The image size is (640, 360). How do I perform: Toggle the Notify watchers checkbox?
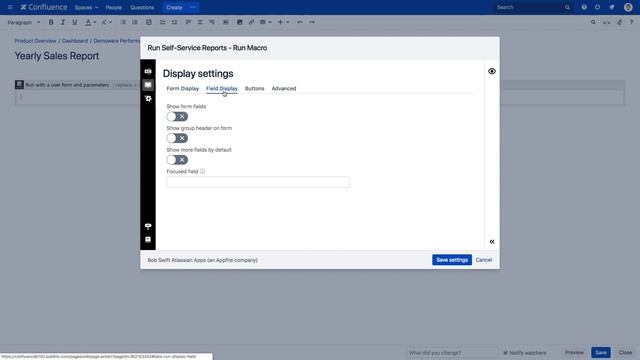[505, 353]
